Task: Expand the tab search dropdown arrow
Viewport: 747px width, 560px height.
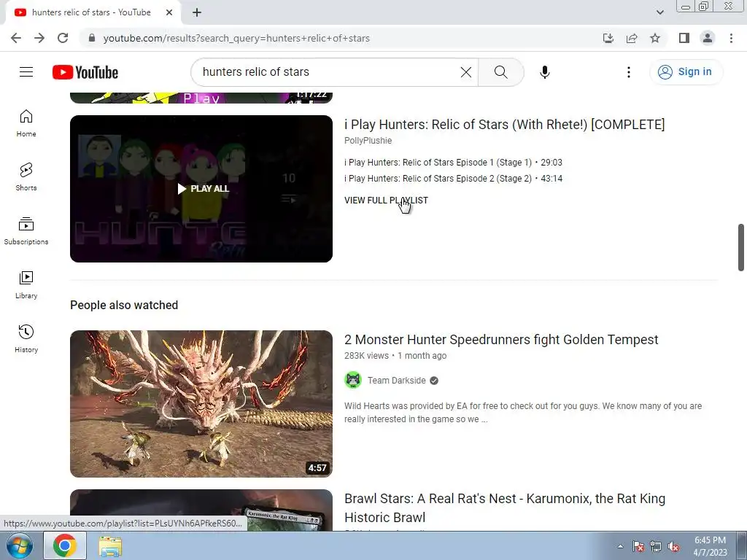Action: point(659,12)
